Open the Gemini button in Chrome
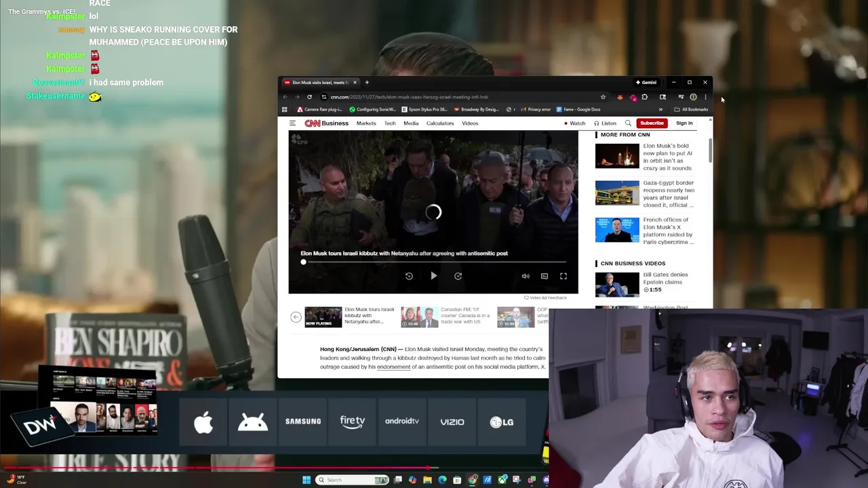The height and width of the screenshot is (488, 868). (x=646, y=83)
